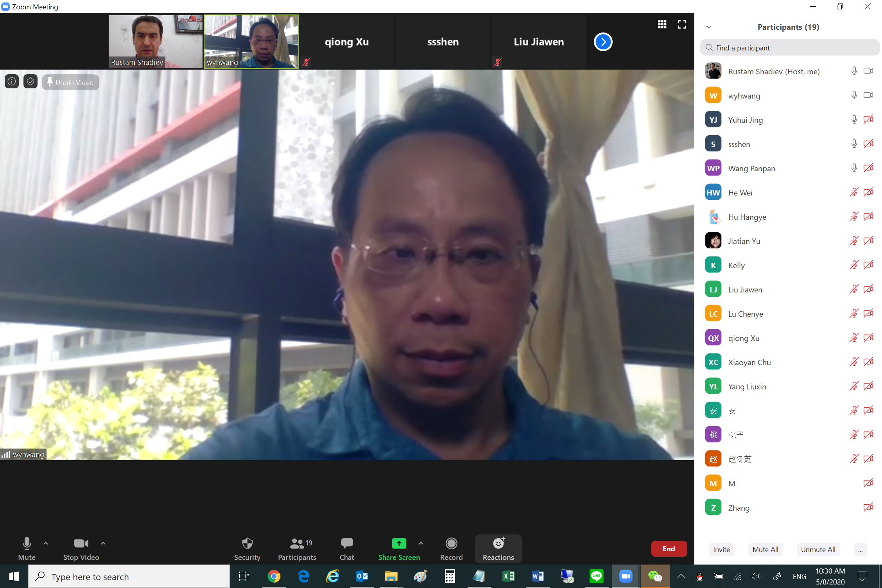Select Lu Chenye in participants list
882x588 pixels.
pyautogui.click(x=788, y=314)
